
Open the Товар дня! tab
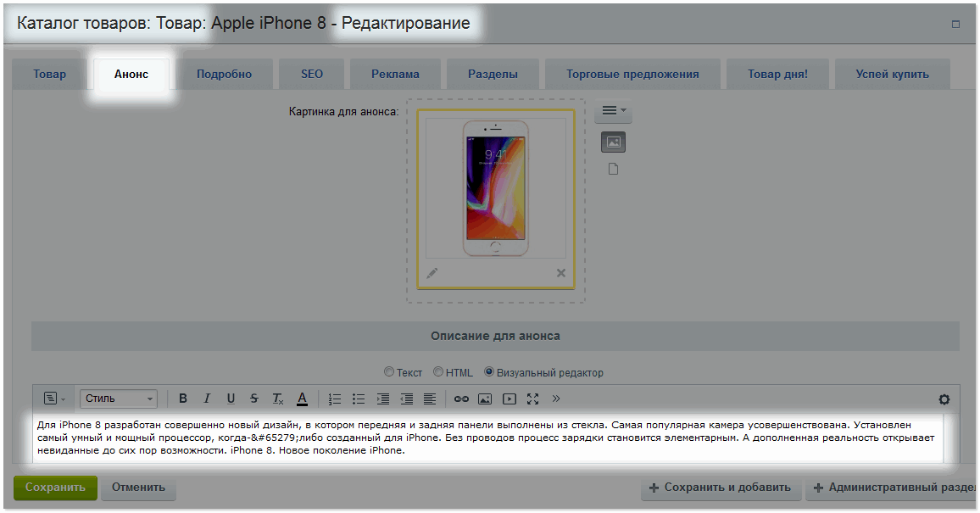(777, 74)
